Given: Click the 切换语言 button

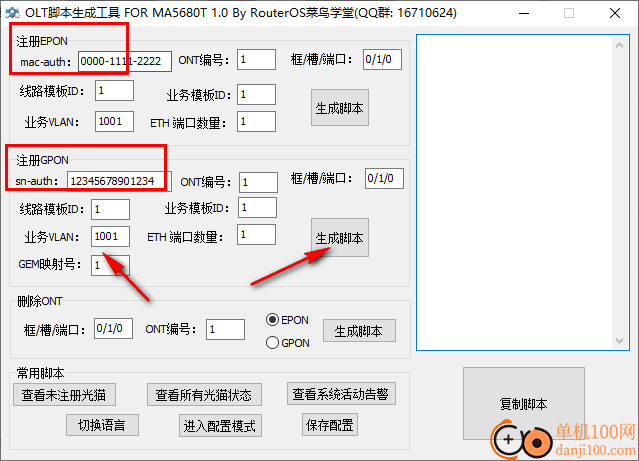Looking at the screenshot, I should (102, 425).
